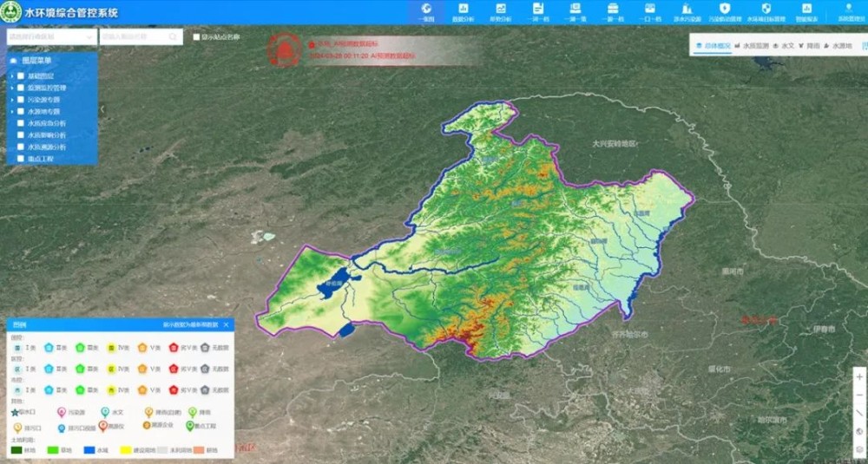Click the map zoom-in plus button
This screenshot has height=464, width=868.
pos(859,377)
